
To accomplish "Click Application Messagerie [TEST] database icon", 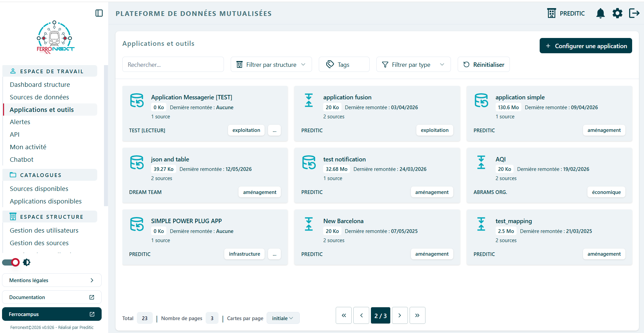I will pyautogui.click(x=137, y=100).
